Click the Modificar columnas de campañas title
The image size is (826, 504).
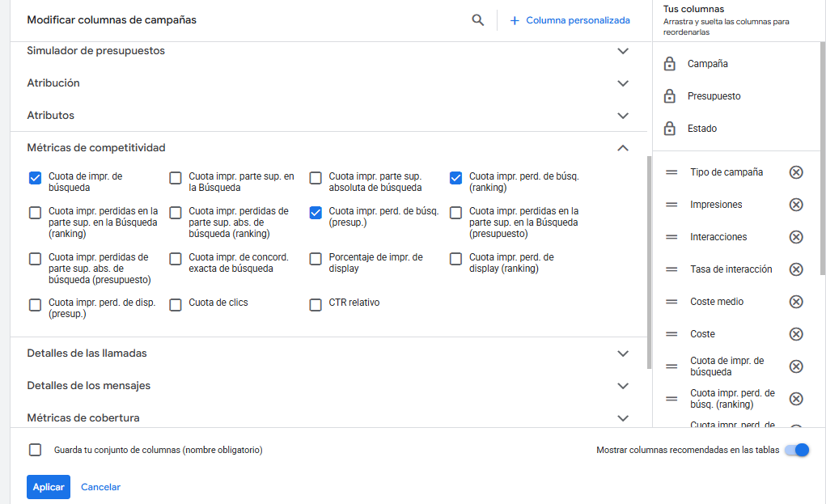point(112,20)
